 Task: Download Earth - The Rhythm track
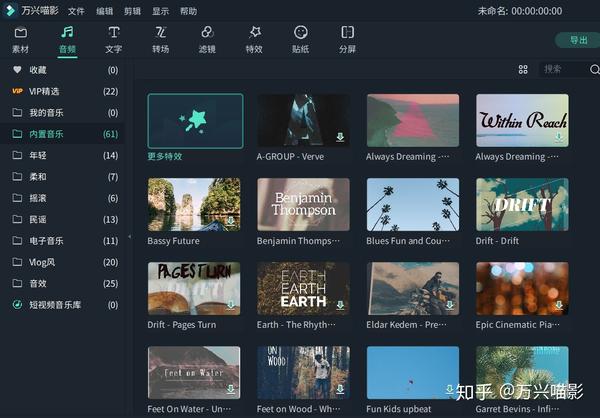point(340,305)
